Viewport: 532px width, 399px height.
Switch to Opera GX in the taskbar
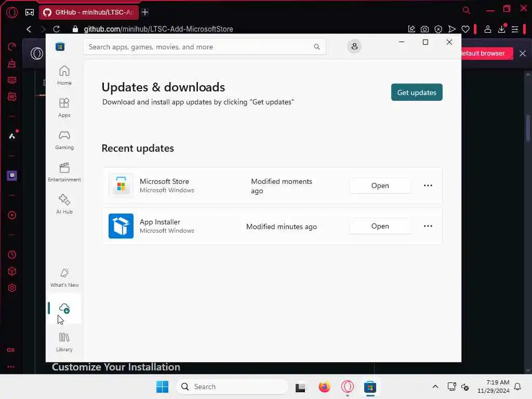pos(348,387)
